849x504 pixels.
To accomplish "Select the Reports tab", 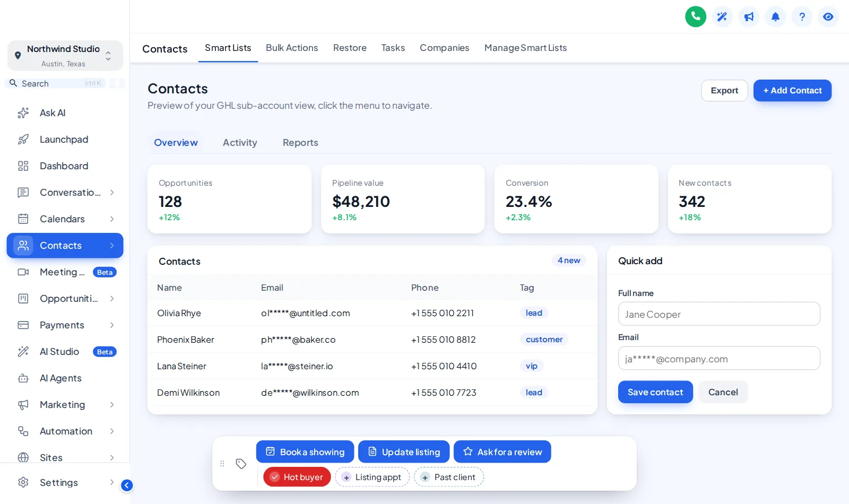I will click(300, 143).
